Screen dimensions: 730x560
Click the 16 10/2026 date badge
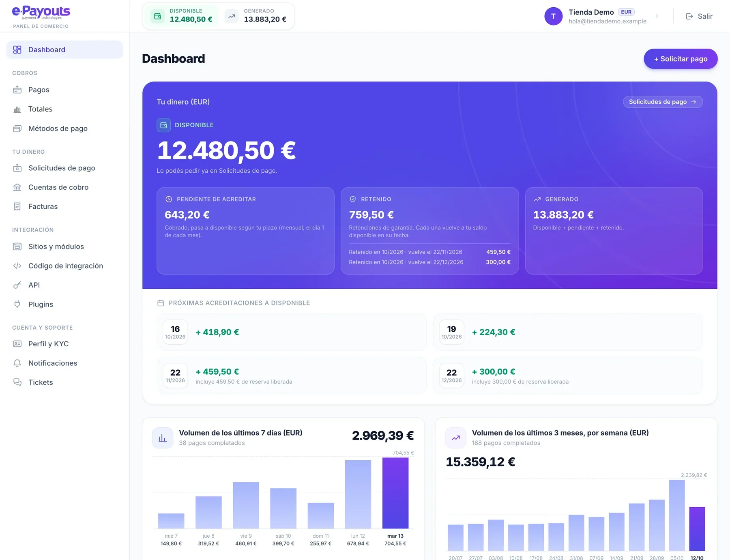coord(175,332)
